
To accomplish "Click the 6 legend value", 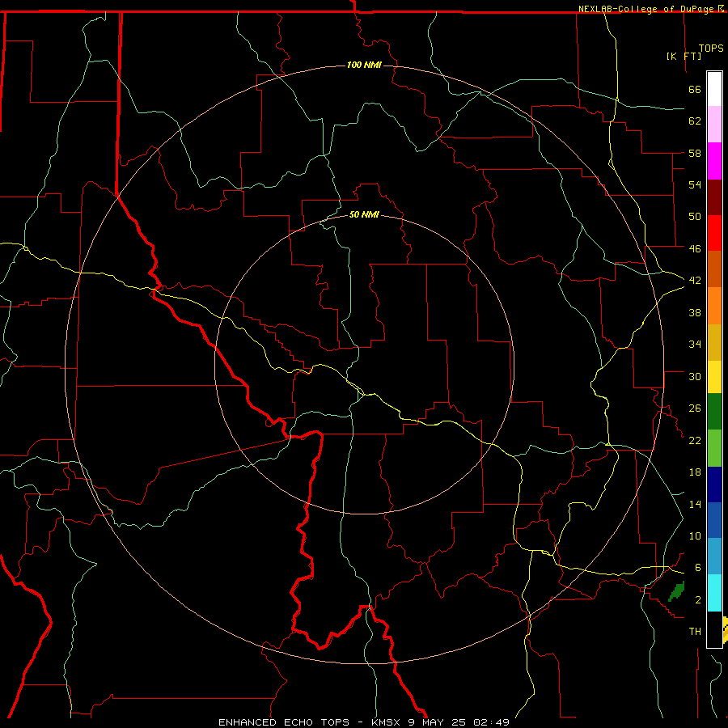I will tap(697, 567).
